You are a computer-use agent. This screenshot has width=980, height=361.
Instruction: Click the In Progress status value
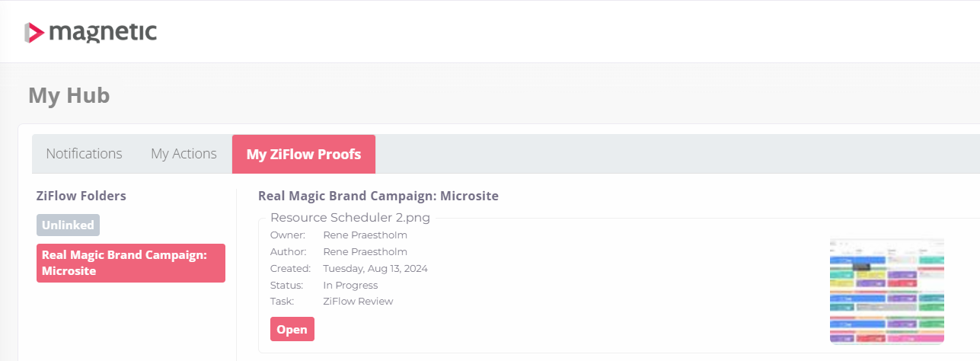click(x=350, y=286)
